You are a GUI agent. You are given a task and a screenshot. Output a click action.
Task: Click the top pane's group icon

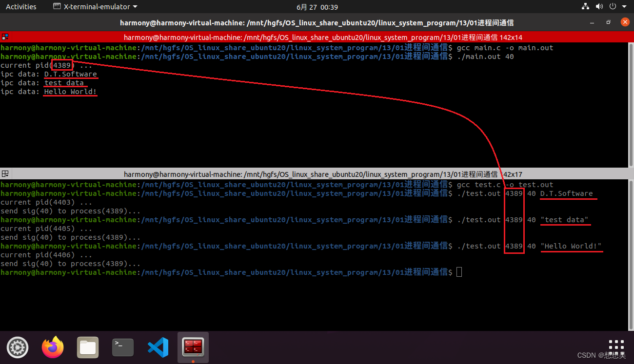click(x=5, y=37)
